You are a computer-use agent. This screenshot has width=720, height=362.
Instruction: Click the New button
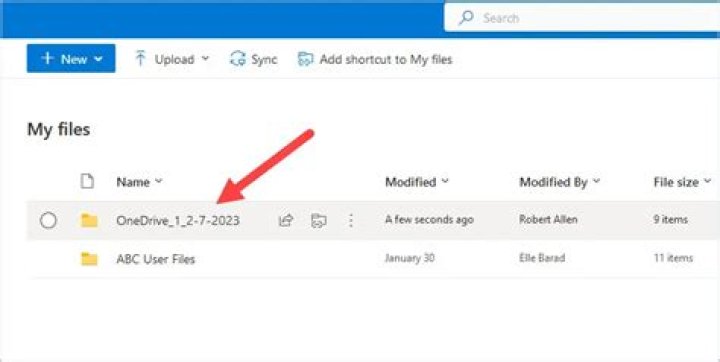71,58
